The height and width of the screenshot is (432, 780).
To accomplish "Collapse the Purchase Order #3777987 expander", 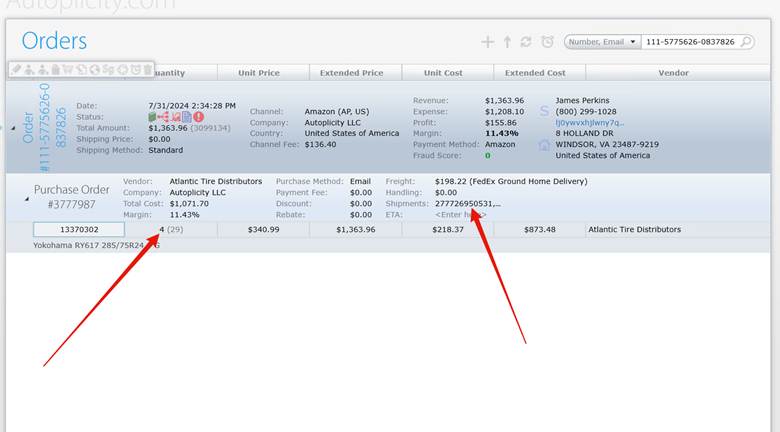I will tap(27, 199).
